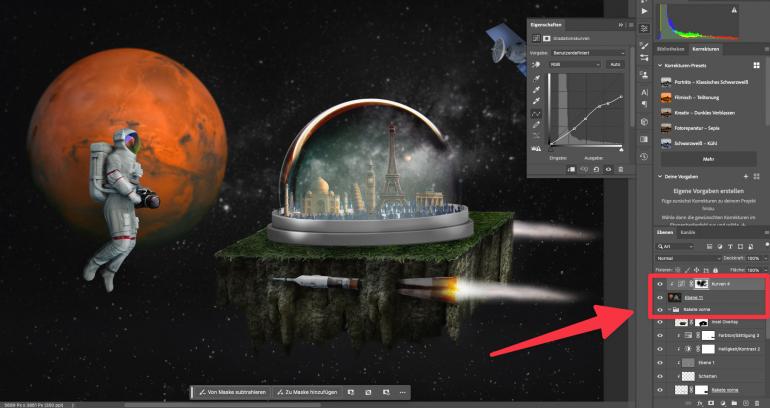
Task: Open more options ellipsis in contextual bar
Action: click(x=403, y=392)
